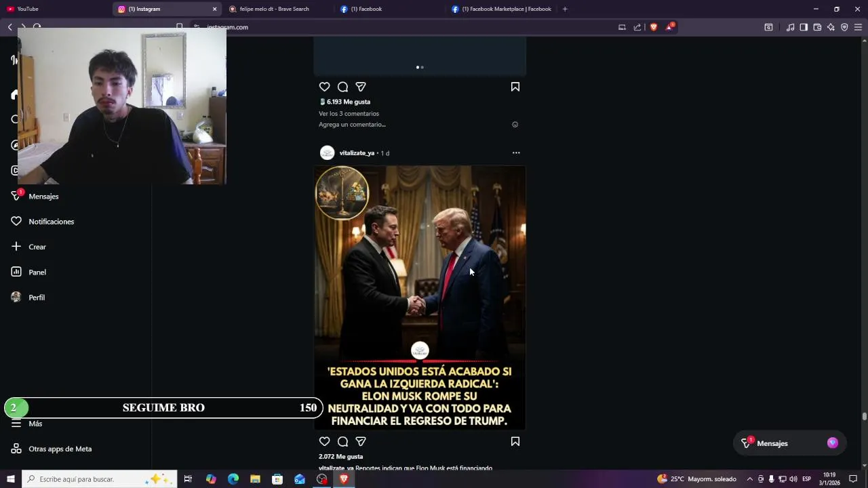The image size is (868, 488).
Task: Open Panel in sidebar
Action: [x=28, y=272]
